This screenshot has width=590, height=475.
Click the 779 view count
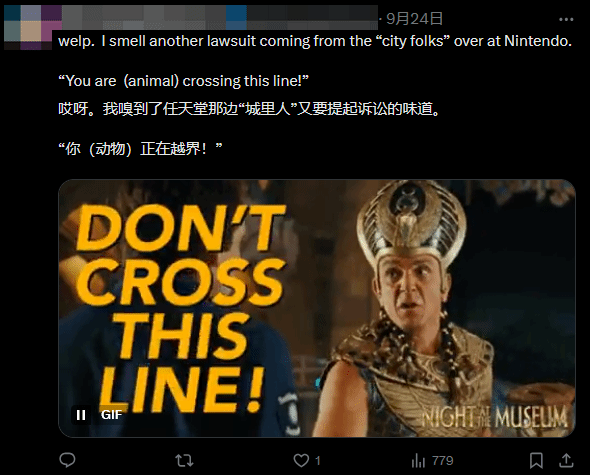point(442,461)
